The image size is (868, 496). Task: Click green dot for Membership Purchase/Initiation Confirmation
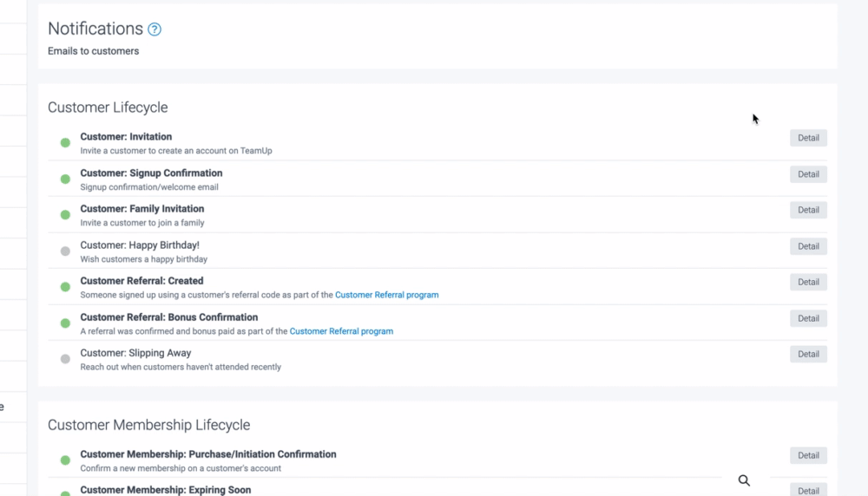[65, 460]
